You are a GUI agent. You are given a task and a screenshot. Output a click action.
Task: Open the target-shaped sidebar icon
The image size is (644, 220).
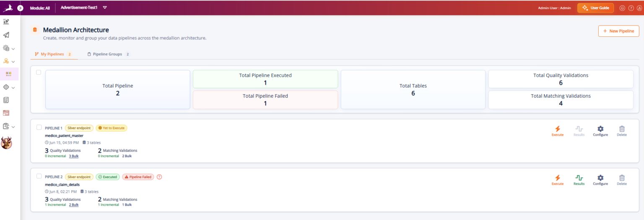(x=6, y=87)
